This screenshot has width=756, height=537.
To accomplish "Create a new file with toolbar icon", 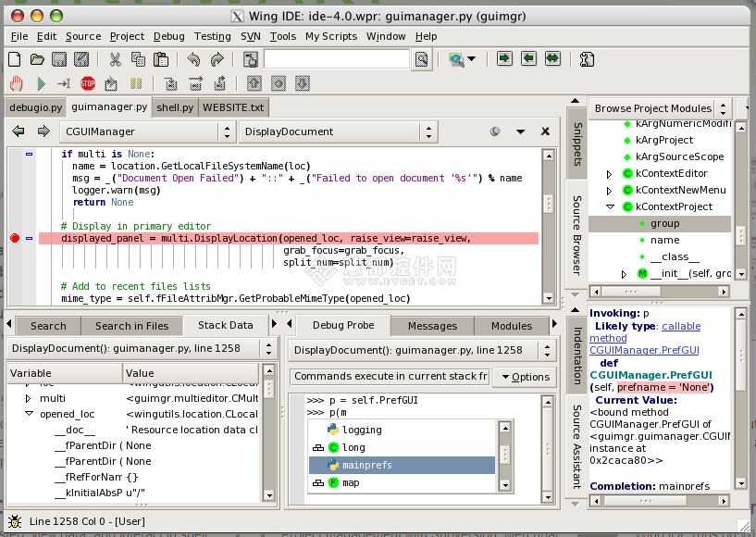I will pos(15,59).
